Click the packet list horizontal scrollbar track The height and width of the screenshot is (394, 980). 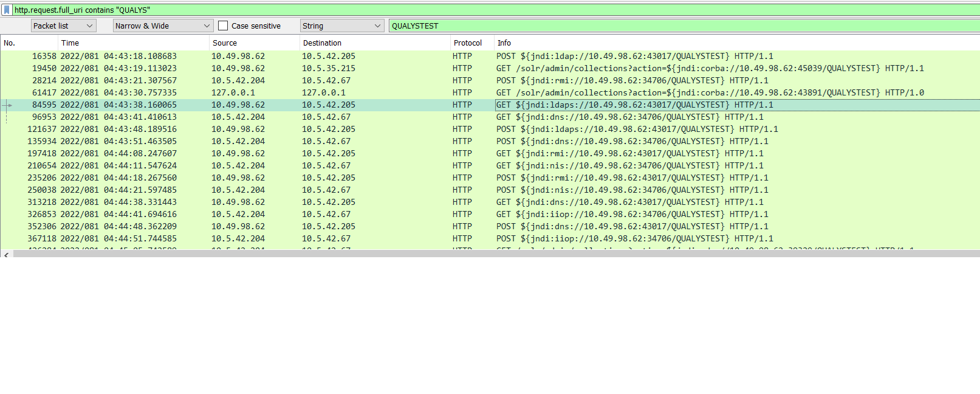coord(496,254)
